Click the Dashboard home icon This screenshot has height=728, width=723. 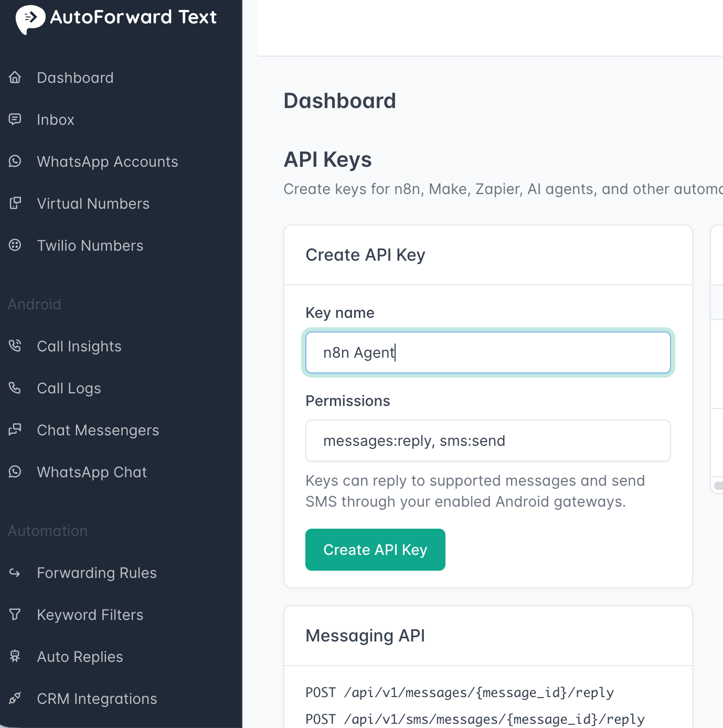click(15, 78)
